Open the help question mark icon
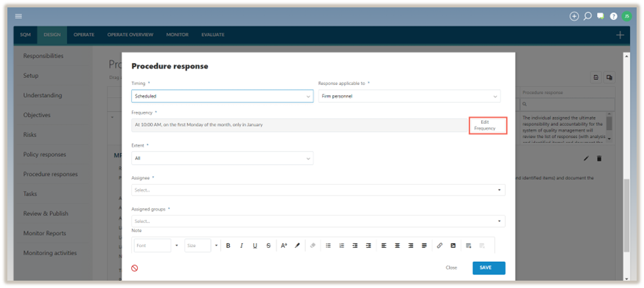Viewport: 644px width, 288px height. tap(613, 16)
